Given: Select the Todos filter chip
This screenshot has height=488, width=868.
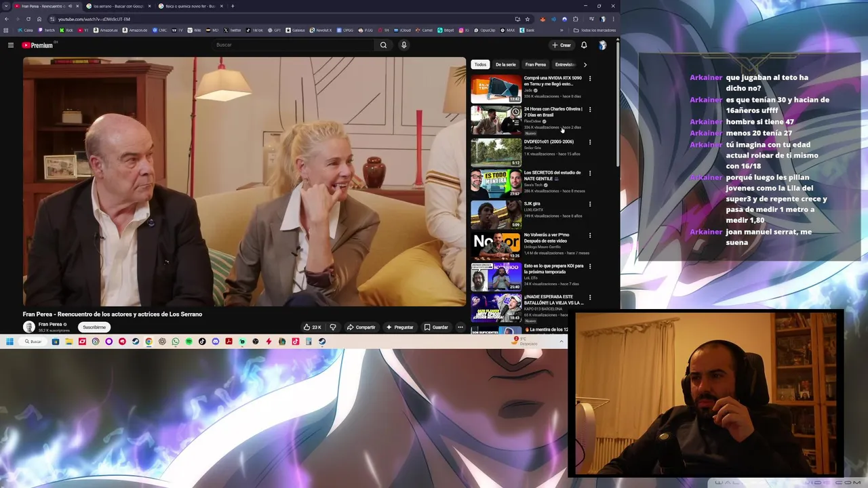Looking at the screenshot, I should 480,64.
